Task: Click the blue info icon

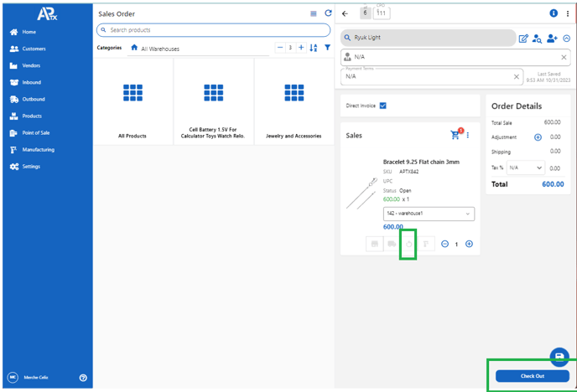Action: (x=554, y=13)
